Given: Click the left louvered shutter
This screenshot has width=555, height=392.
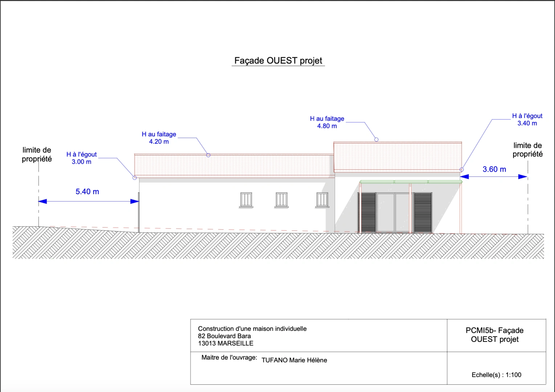Looking at the screenshot, I should tap(367, 212).
